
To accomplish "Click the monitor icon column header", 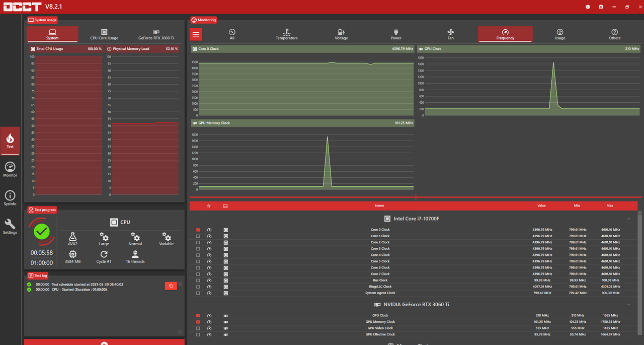I will coord(225,205).
